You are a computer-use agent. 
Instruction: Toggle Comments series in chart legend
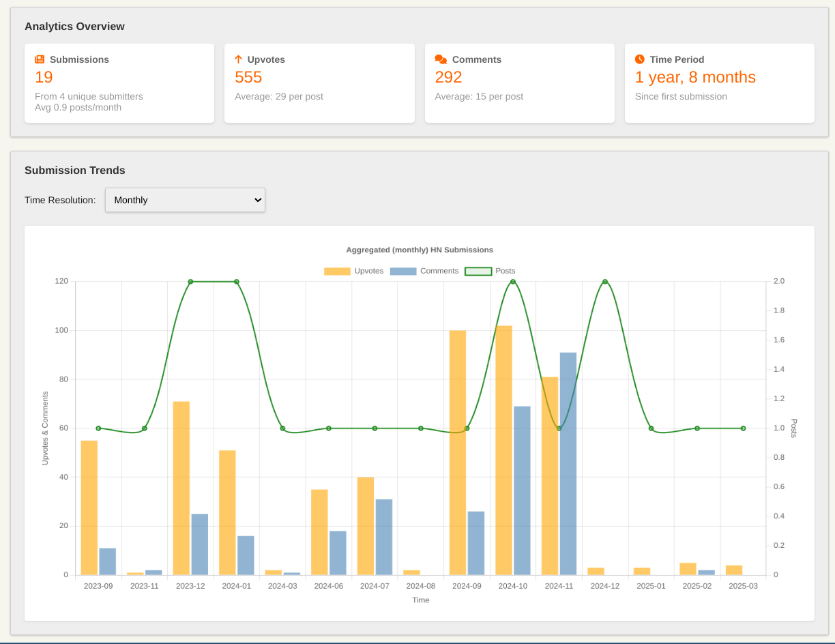tap(424, 271)
